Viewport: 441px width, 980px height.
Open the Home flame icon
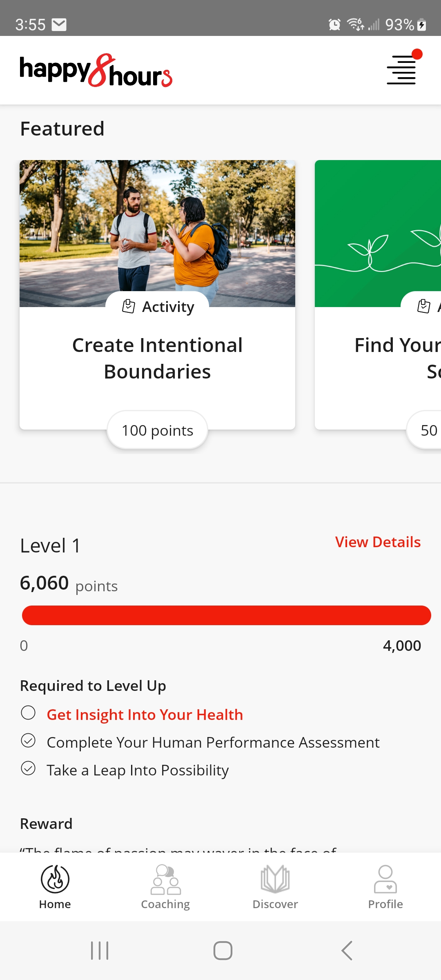pos(55,879)
